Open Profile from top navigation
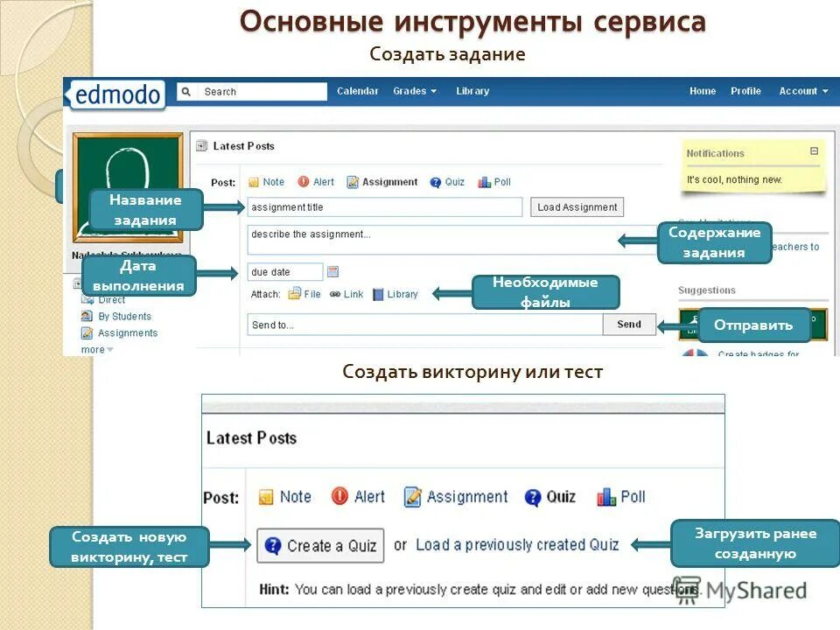Screen dimensions: 840x630 (x=745, y=91)
